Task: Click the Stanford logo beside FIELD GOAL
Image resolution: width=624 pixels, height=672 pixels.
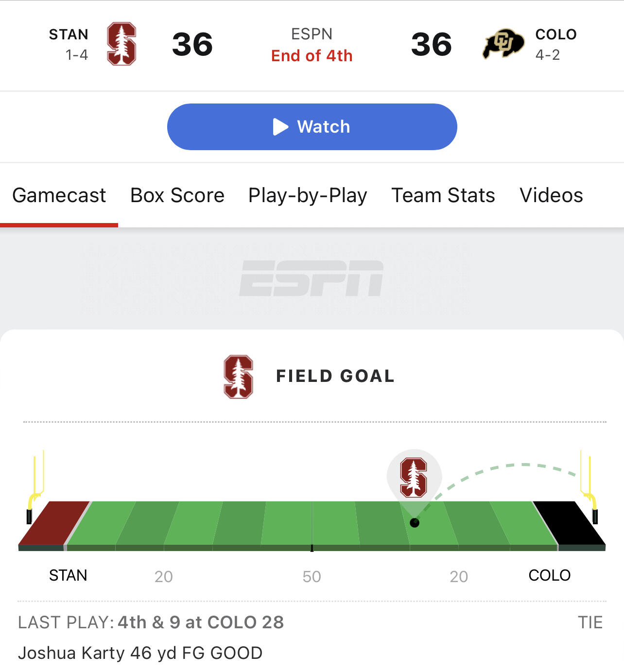Action: tap(238, 377)
